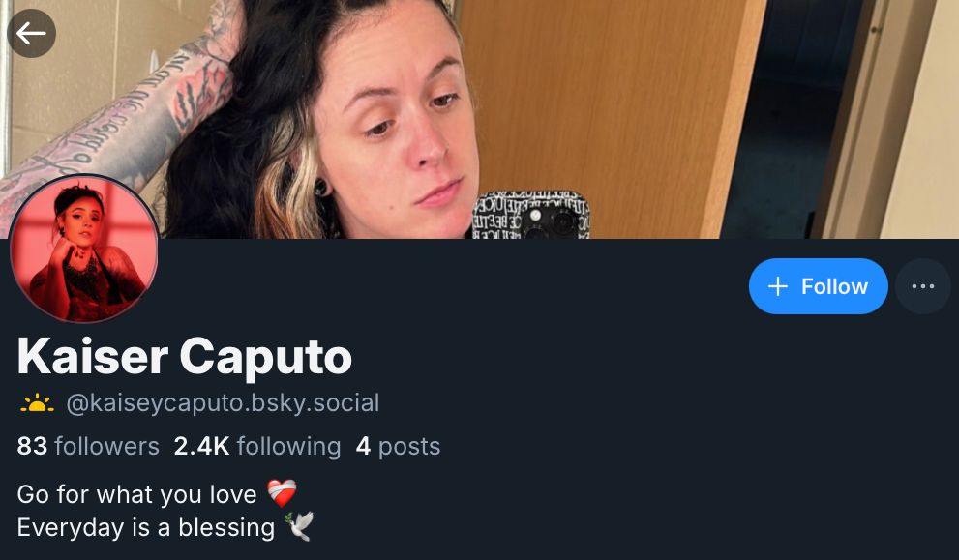Select the @kaiseycaputo.bsky.social handle

(223, 403)
